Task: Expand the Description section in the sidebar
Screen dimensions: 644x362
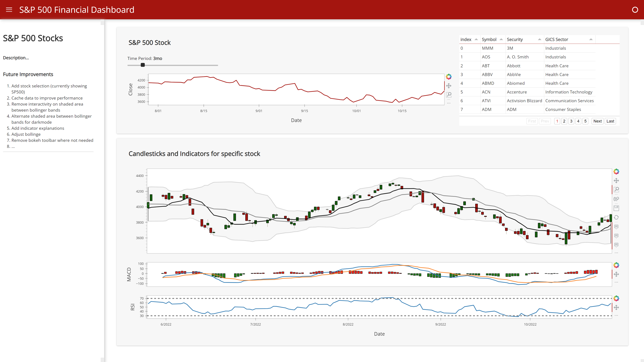Action: coord(16,58)
